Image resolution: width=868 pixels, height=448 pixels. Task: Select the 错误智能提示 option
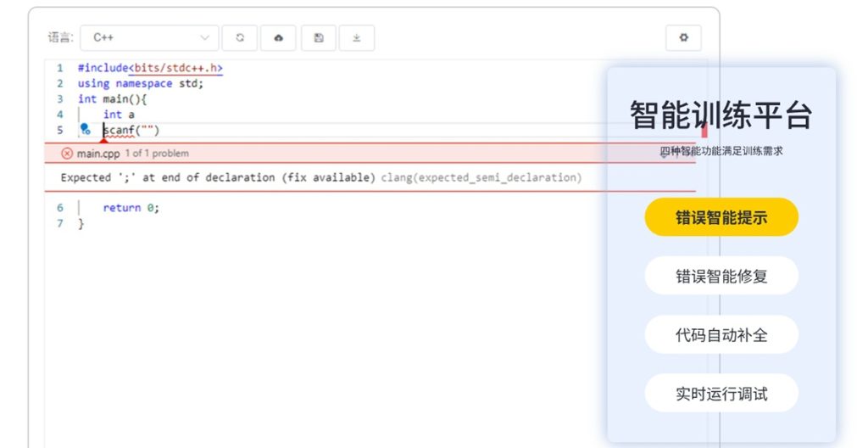click(x=721, y=217)
